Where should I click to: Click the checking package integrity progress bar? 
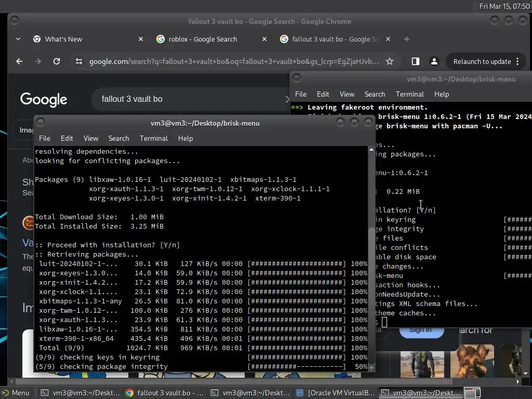[297, 367]
